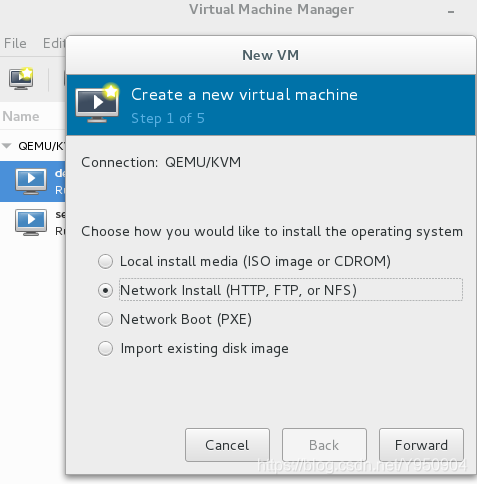This screenshot has width=477, height=484.
Task: Open the File menu
Action: click(x=15, y=43)
